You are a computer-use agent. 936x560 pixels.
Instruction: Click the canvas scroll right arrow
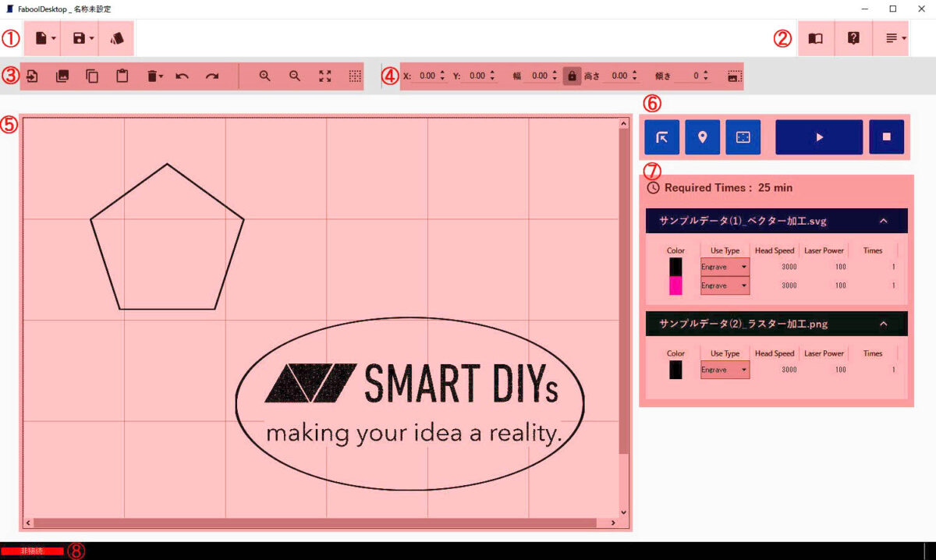[613, 523]
